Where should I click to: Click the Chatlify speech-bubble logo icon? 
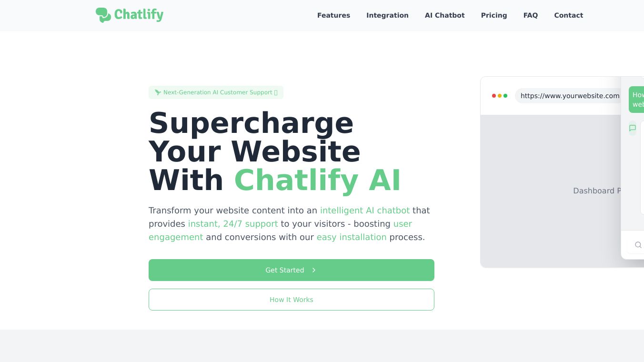103,15
